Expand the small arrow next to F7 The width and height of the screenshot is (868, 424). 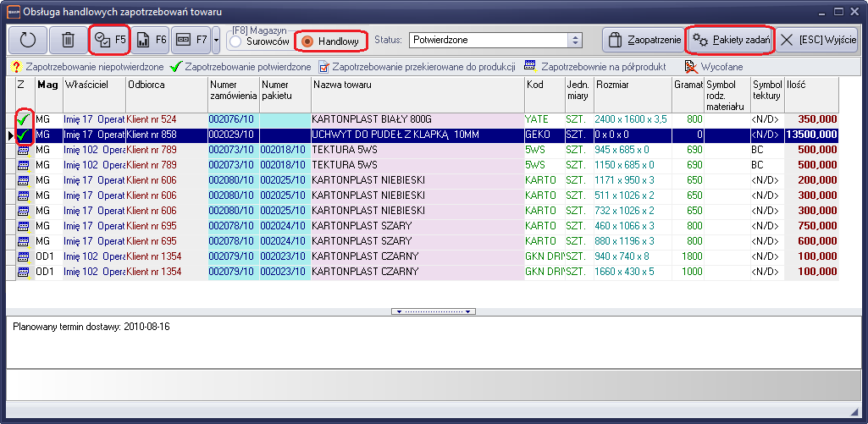click(217, 40)
